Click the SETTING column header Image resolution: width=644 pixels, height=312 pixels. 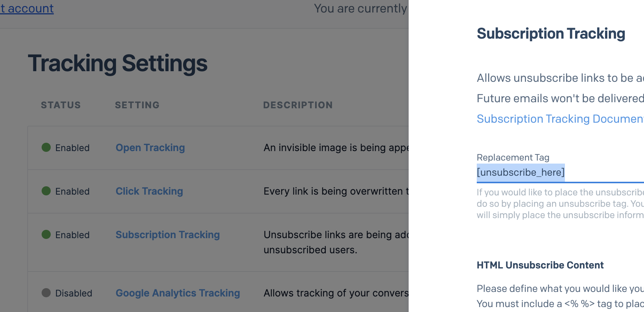pyautogui.click(x=137, y=105)
